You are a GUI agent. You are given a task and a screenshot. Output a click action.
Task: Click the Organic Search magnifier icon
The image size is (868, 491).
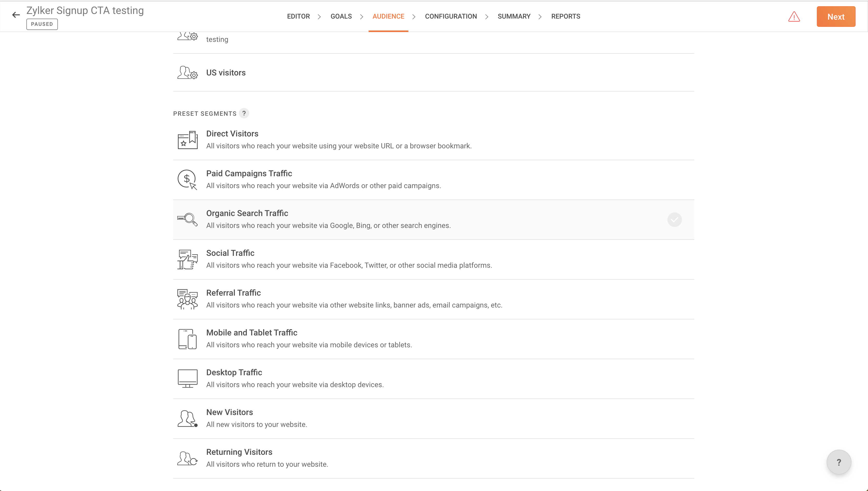click(x=187, y=220)
